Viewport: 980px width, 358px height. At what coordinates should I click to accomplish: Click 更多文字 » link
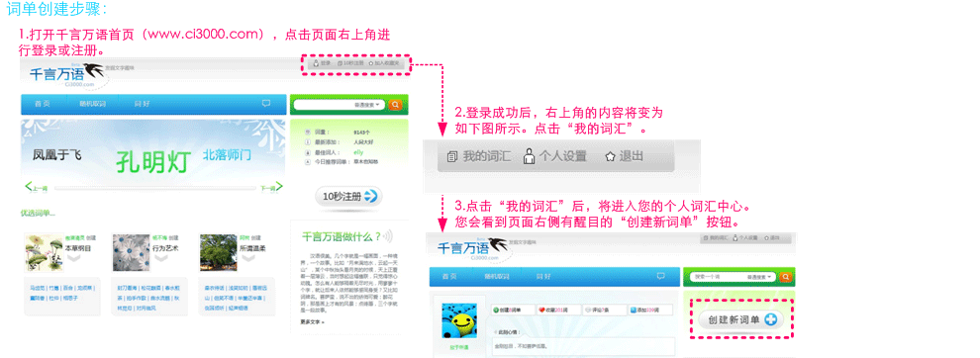(x=313, y=322)
